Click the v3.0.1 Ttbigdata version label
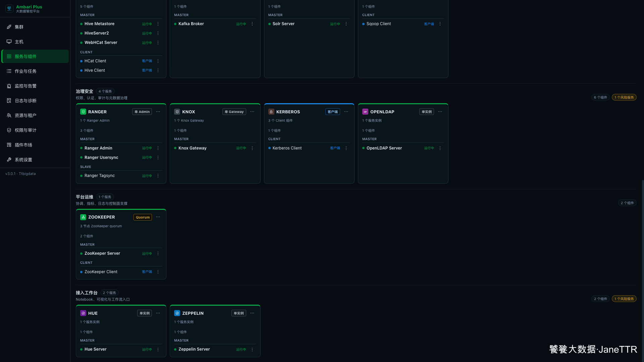This screenshot has height=362, width=644. click(x=20, y=174)
